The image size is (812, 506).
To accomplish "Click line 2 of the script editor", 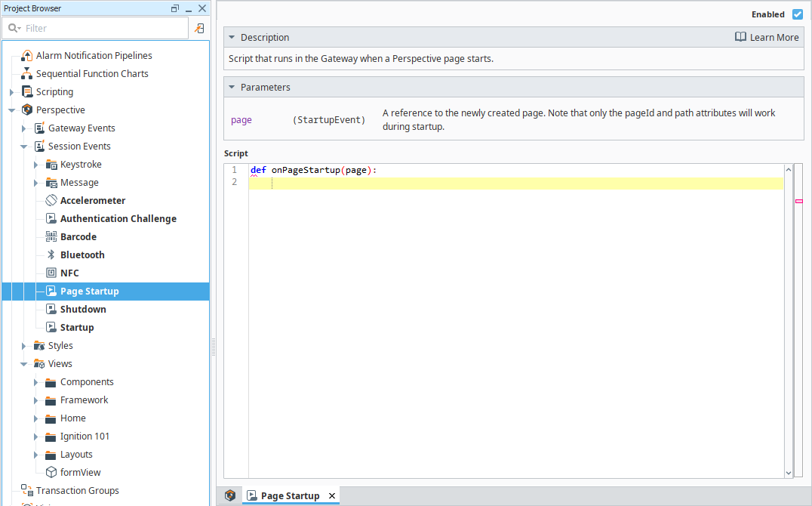I will coord(515,183).
